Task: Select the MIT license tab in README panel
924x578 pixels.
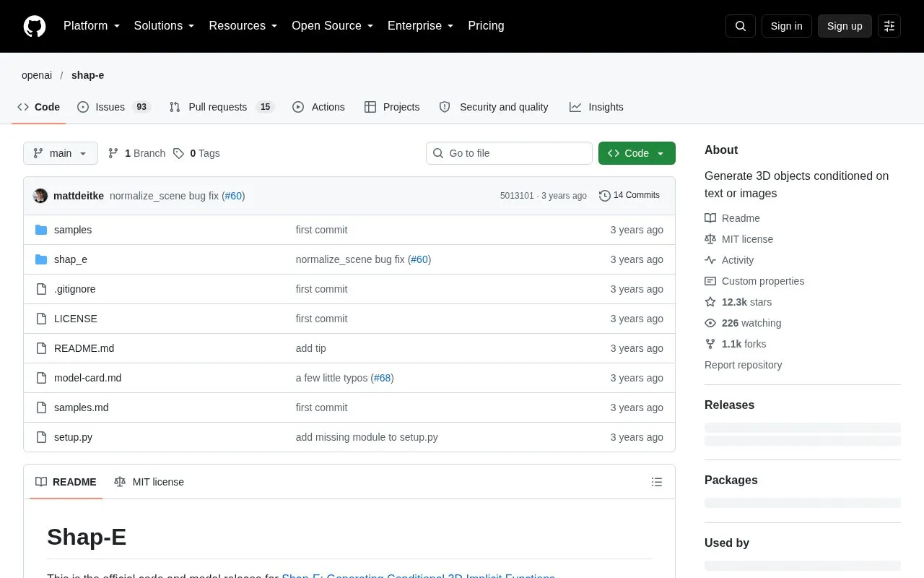Action: click(149, 482)
